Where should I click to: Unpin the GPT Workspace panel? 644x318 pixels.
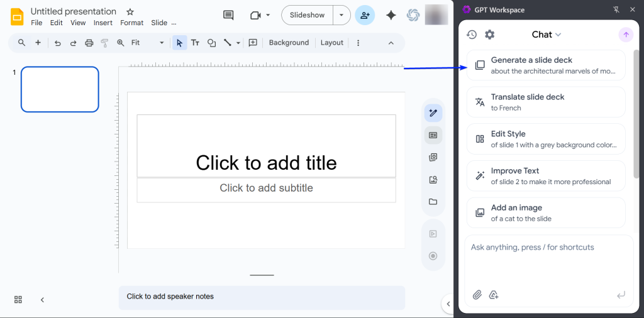click(x=615, y=9)
